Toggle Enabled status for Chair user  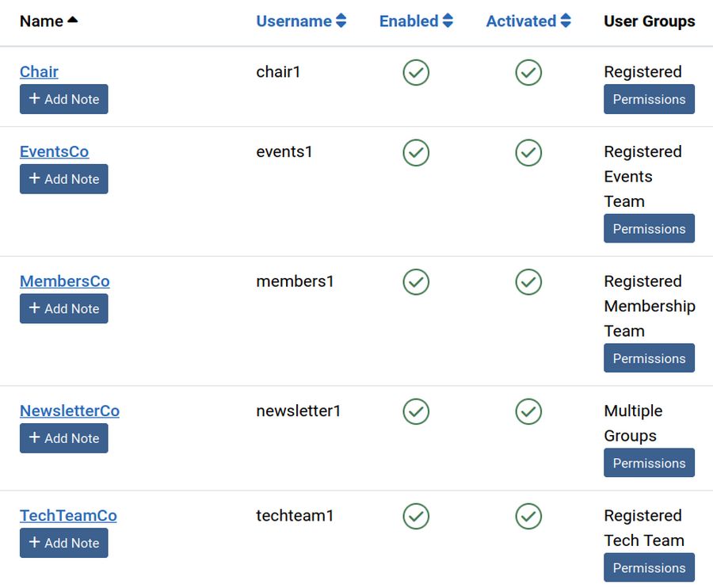click(x=416, y=72)
